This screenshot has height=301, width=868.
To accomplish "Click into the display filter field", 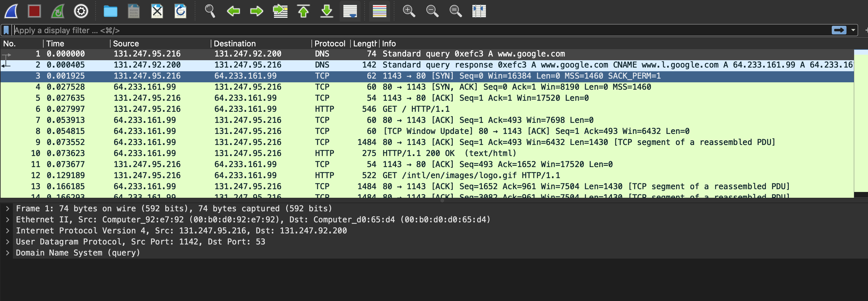I will coord(421,30).
